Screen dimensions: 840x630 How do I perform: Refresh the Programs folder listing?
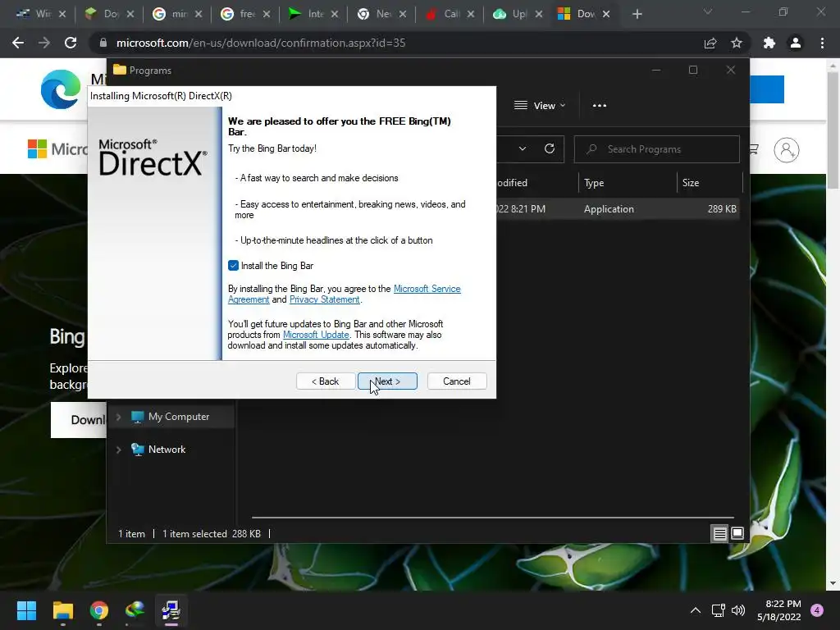550,149
